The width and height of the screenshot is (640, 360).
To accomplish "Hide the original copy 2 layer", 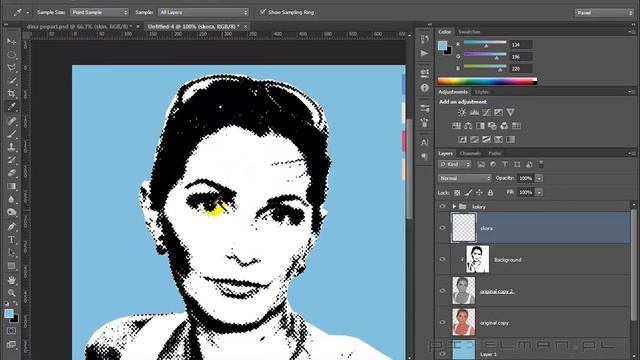I will pyautogui.click(x=442, y=291).
